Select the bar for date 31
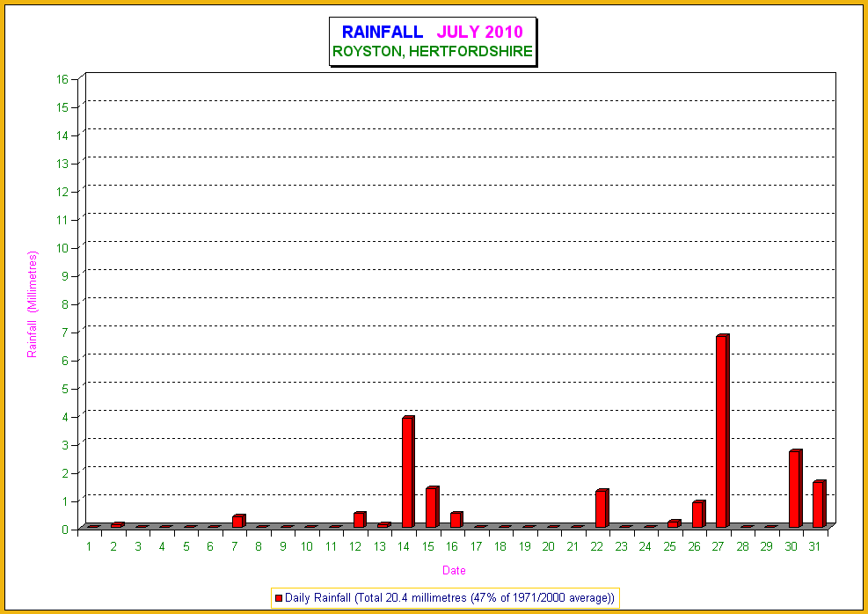This screenshot has width=868, height=614. tap(820, 504)
